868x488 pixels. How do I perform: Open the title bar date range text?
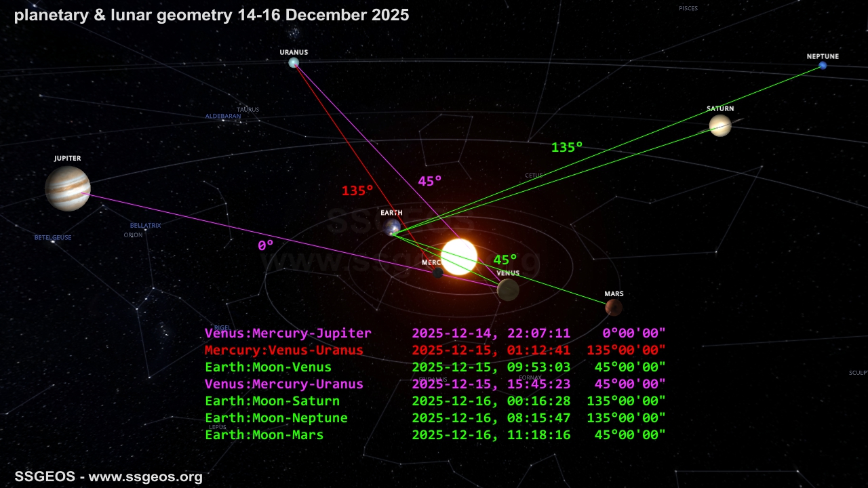pos(211,15)
